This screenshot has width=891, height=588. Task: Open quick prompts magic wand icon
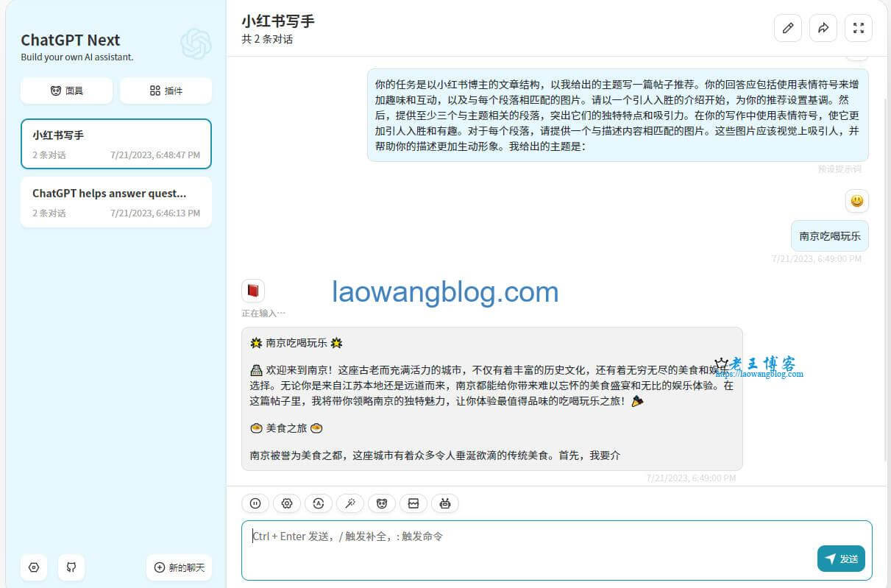coord(350,503)
